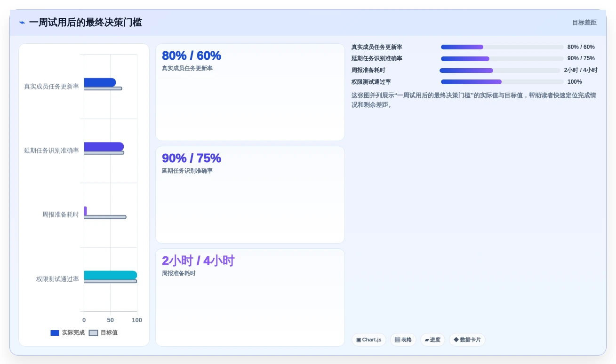Viewport: 616px width, 364px height.
Task: Click the 真实成员任务更新率 progress bar
Action: click(x=502, y=47)
